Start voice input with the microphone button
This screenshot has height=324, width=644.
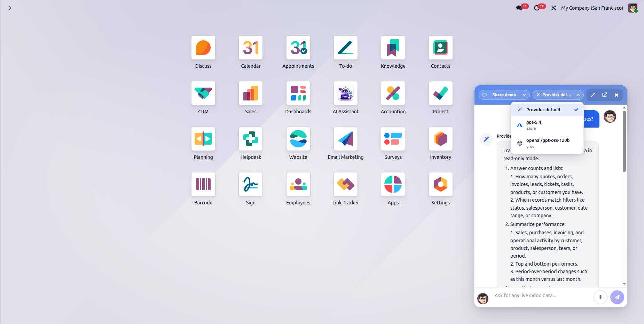coord(600,297)
